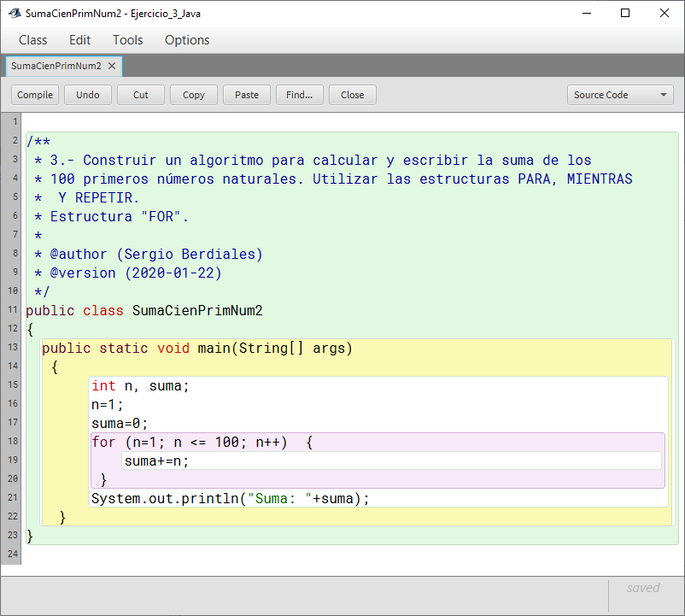Open the Find... search dialog
The image size is (685, 616).
point(299,95)
